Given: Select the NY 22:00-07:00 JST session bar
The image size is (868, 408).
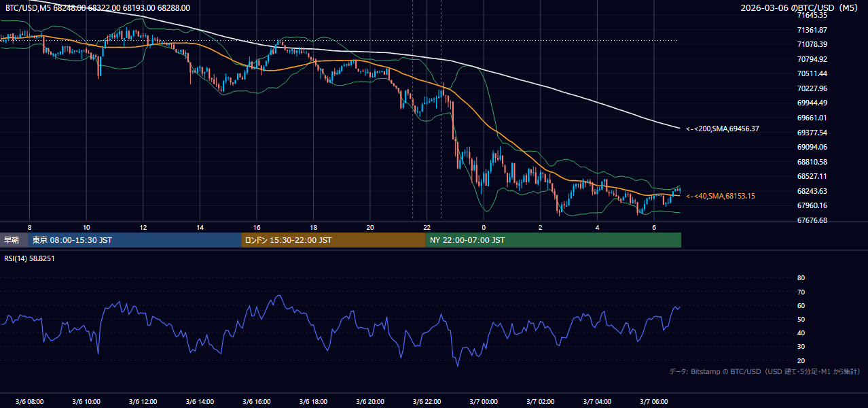Looking at the screenshot, I should click(553, 240).
